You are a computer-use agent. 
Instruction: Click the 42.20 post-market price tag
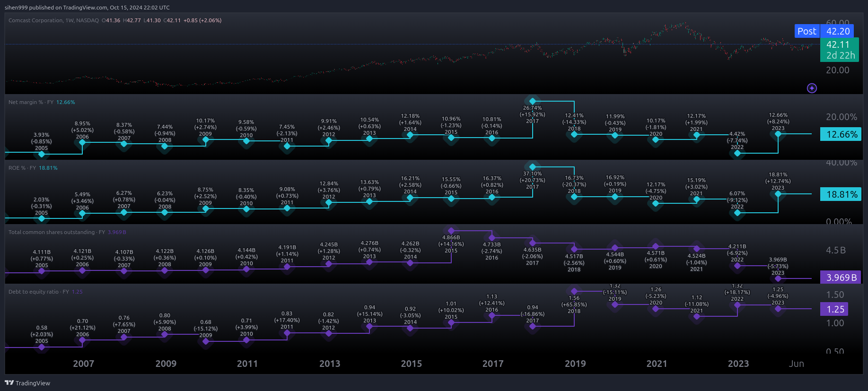coord(838,31)
